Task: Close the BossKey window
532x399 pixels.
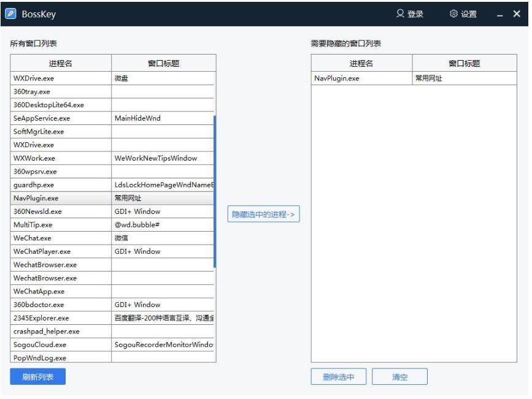Action: coord(517,15)
